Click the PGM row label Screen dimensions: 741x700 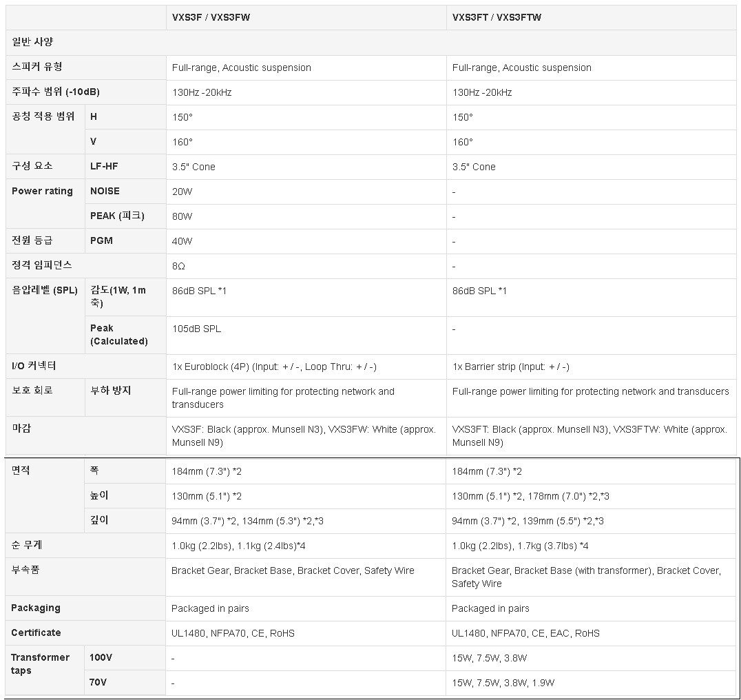[x=102, y=240]
